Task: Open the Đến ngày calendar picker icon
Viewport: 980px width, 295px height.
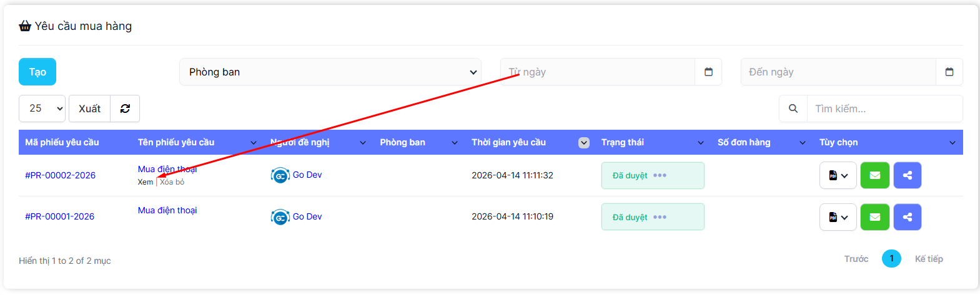Action: 949,72
